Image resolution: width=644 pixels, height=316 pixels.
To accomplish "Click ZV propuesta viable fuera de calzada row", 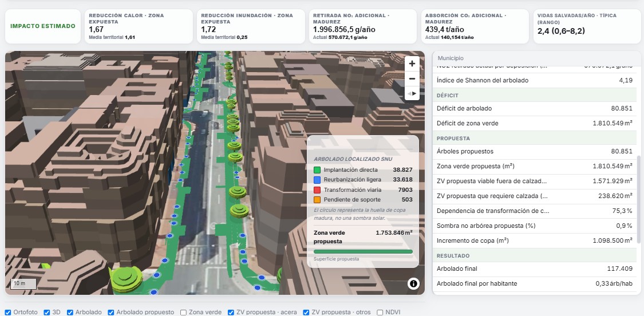I will 535,181.
